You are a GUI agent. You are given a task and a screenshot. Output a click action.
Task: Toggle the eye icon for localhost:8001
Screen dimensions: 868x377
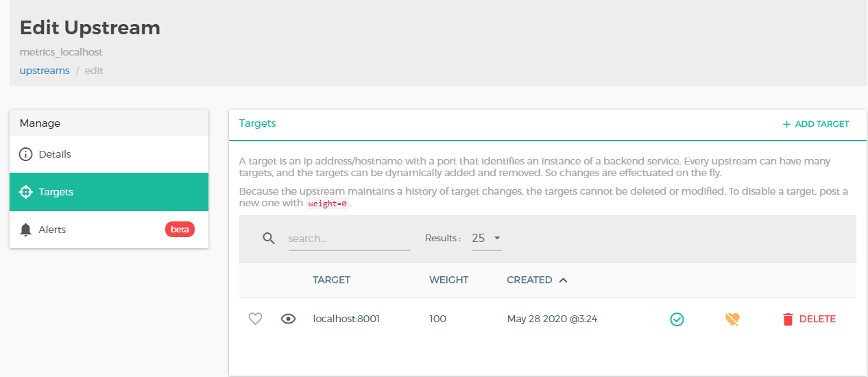pyautogui.click(x=289, y=319)
